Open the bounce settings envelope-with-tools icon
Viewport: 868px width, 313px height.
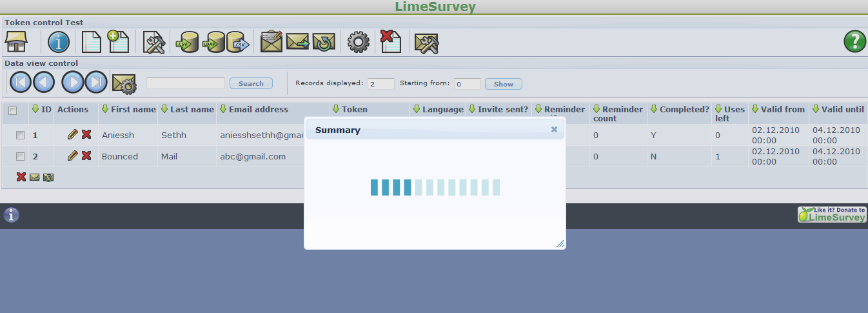(x=426, y=43)
